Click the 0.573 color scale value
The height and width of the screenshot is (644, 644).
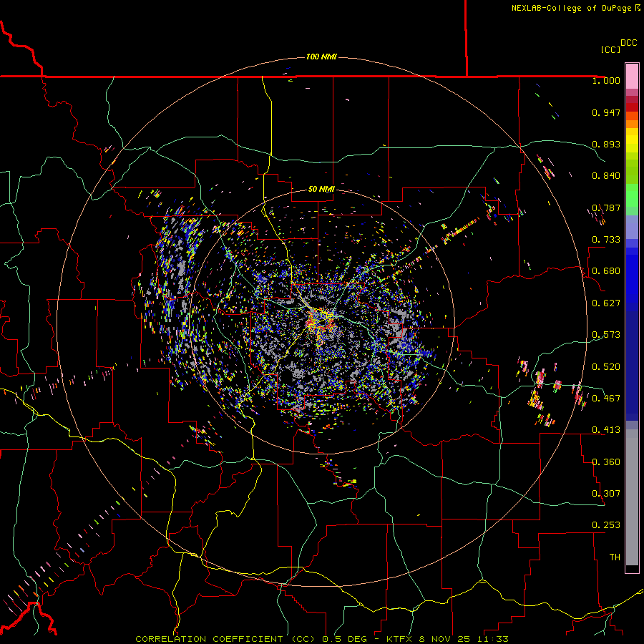coord(606,335)
